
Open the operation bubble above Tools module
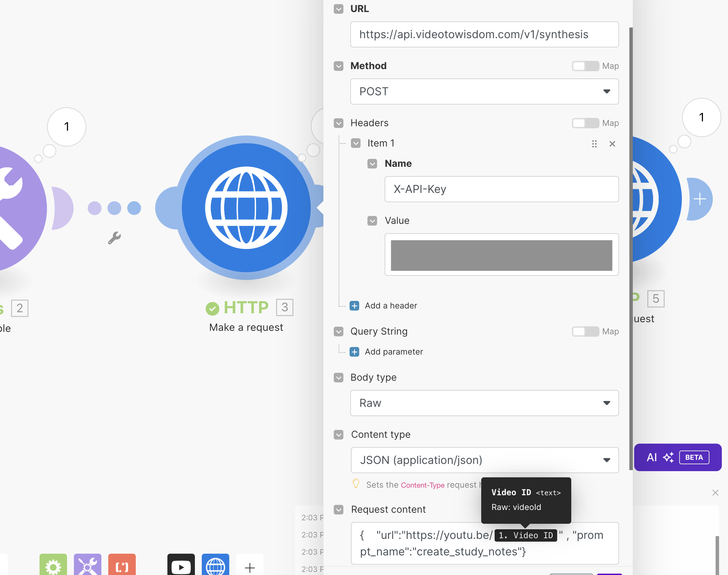click(x=67, y=127)
